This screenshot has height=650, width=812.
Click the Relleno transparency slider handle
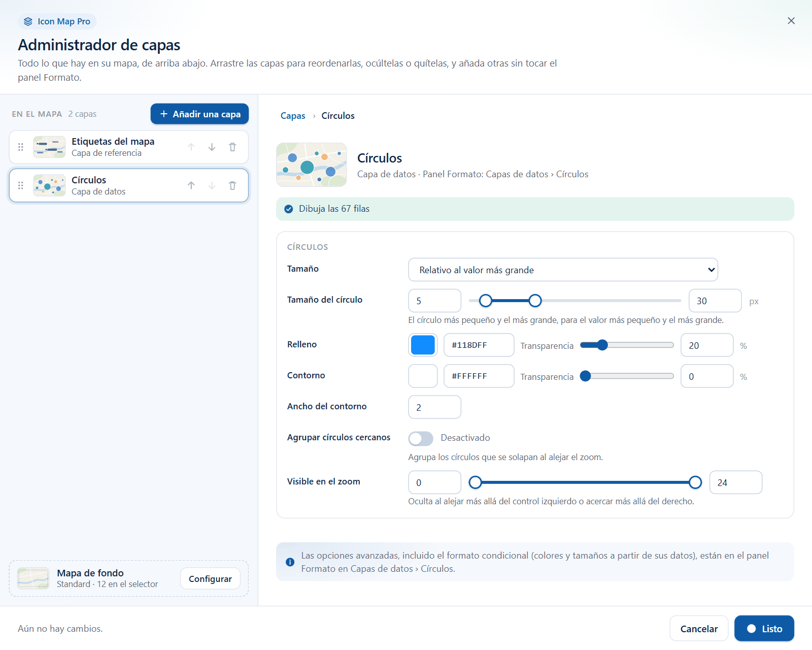coord(602,345)
